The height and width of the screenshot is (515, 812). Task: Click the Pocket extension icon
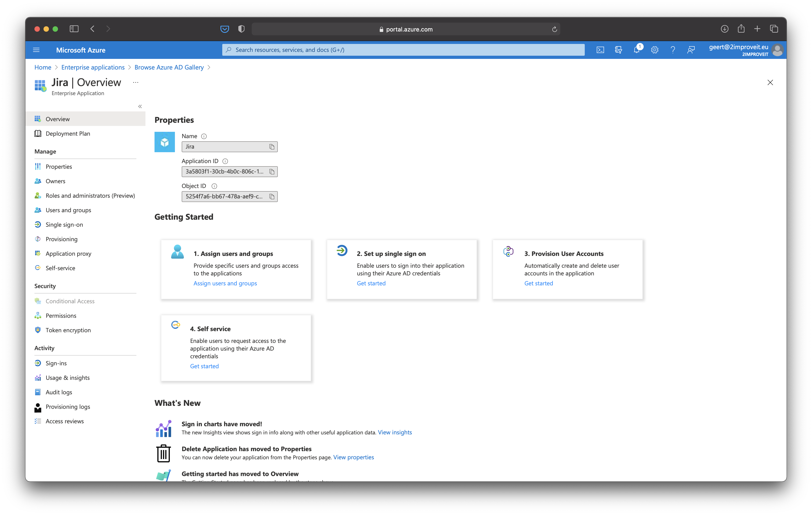[x=225, y=29]
